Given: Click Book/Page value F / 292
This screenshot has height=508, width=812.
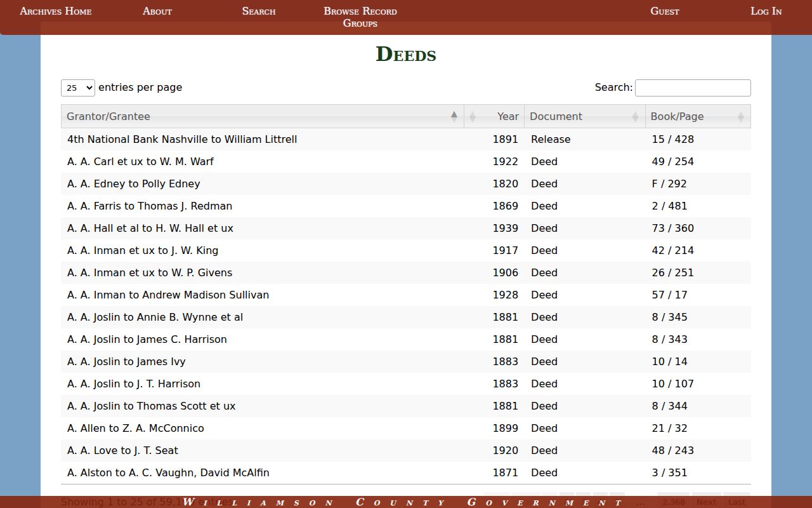Looking at the screenshot, I should (x=669, y=184).
